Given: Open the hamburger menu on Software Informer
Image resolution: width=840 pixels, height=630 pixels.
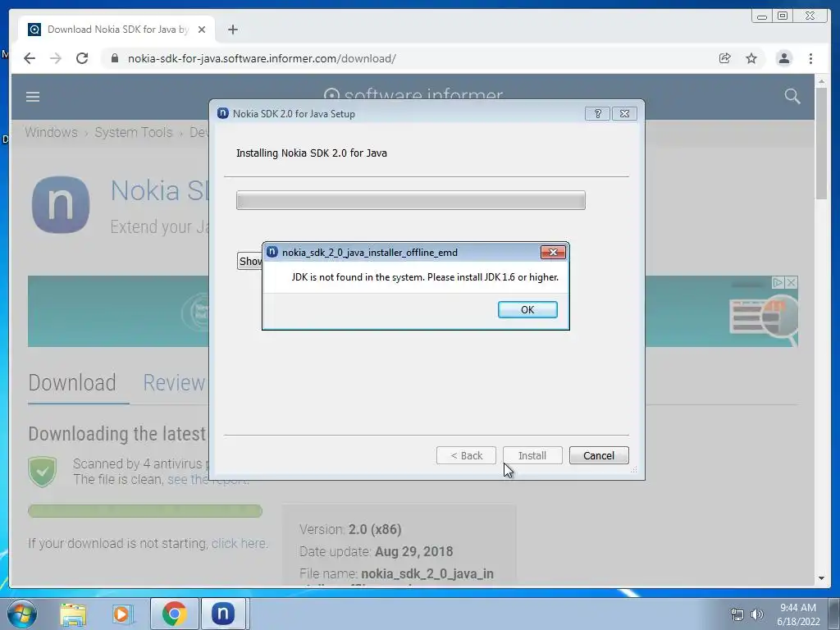Looking at the screenshot, I should coord(33,97).
